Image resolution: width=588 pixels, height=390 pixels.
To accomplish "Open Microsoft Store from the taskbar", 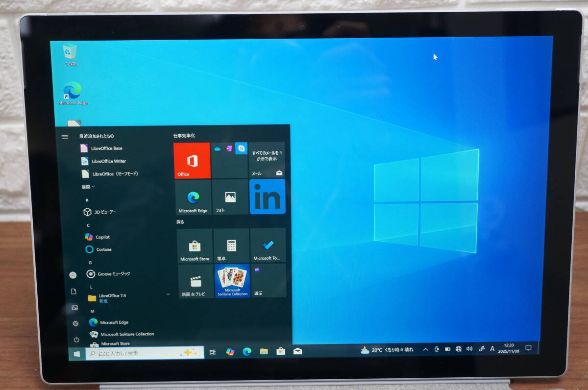I will (281, 351).
